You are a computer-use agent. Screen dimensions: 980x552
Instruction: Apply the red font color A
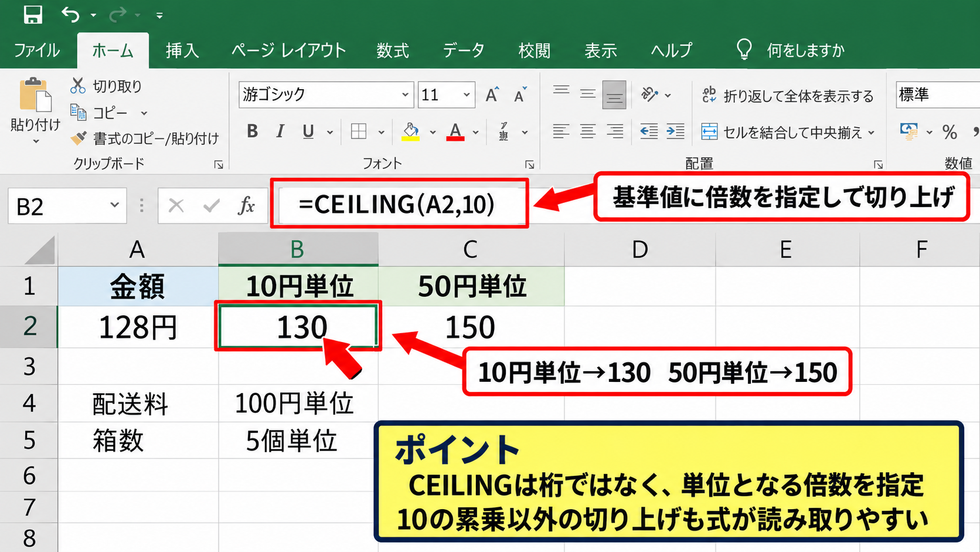coord(455,131)
